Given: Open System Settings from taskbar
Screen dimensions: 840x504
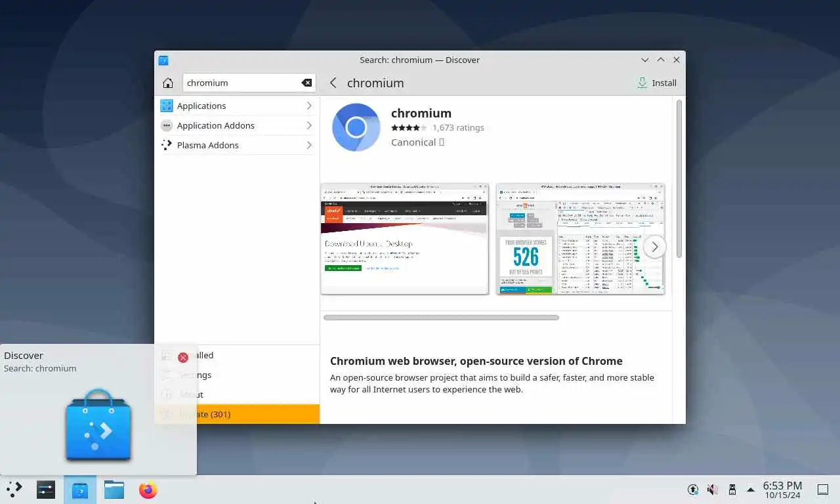Looking at the screenshot, I should pos(46,490).
